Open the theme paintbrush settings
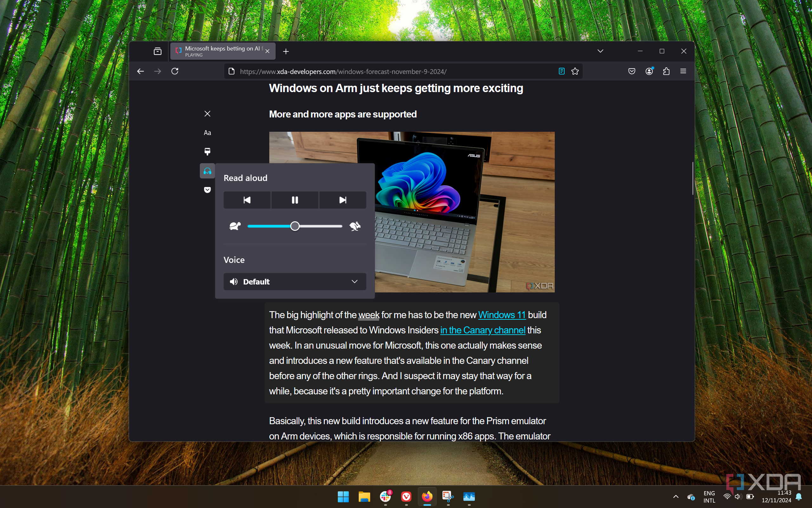812x508 pixels. [207, 151]
